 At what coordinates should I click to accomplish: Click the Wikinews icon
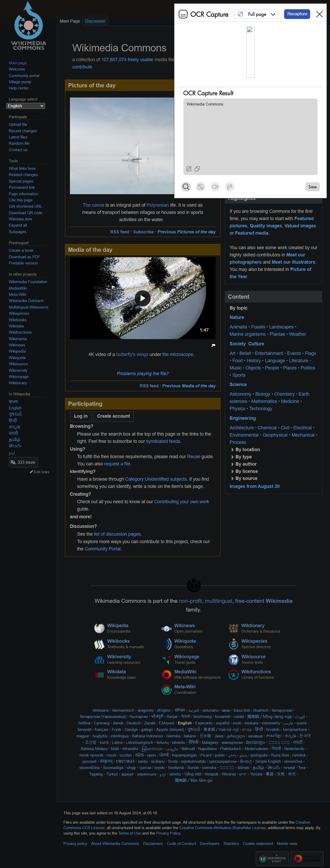166,629
